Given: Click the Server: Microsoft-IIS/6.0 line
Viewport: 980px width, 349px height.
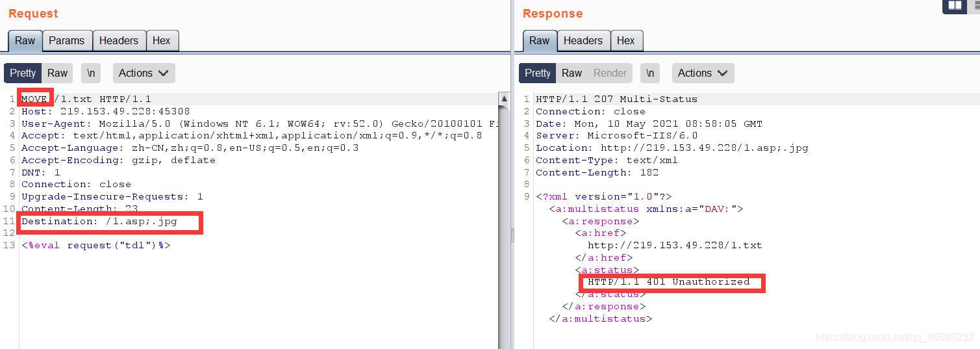Looking at the screenshot, I should pos(616,135).
